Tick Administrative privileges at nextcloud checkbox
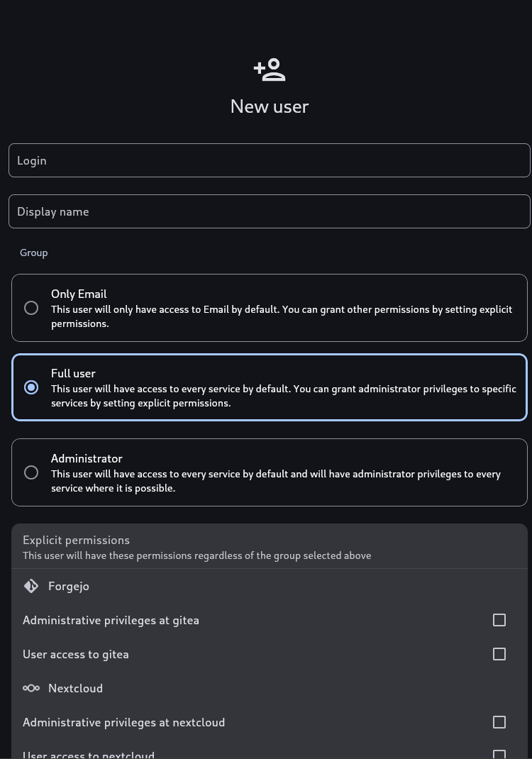The width and height of the screenshot is (532, 759). tap(499, 722)
